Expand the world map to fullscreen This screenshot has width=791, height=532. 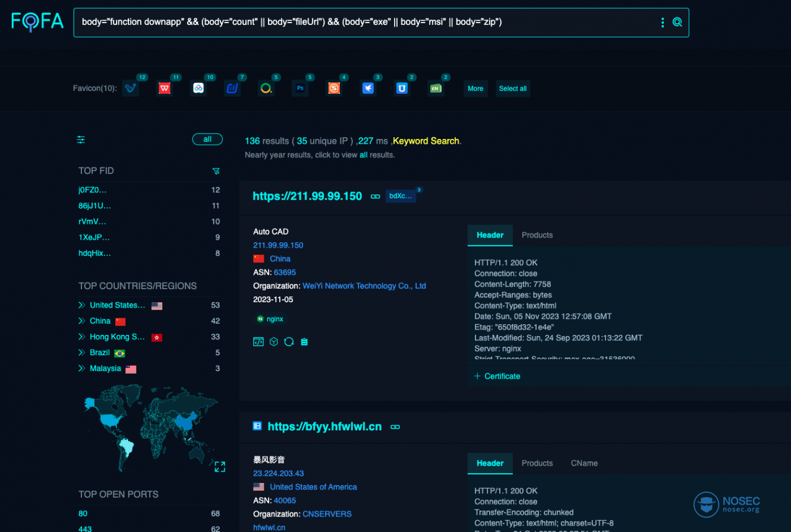pyautogui.click(x=220, y=467)
